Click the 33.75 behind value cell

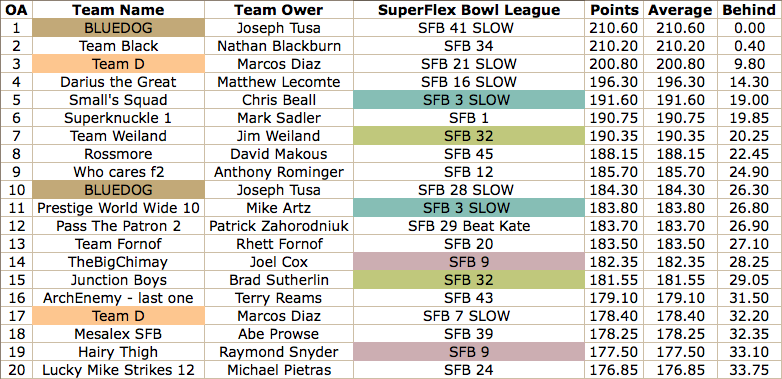(749, 370)
